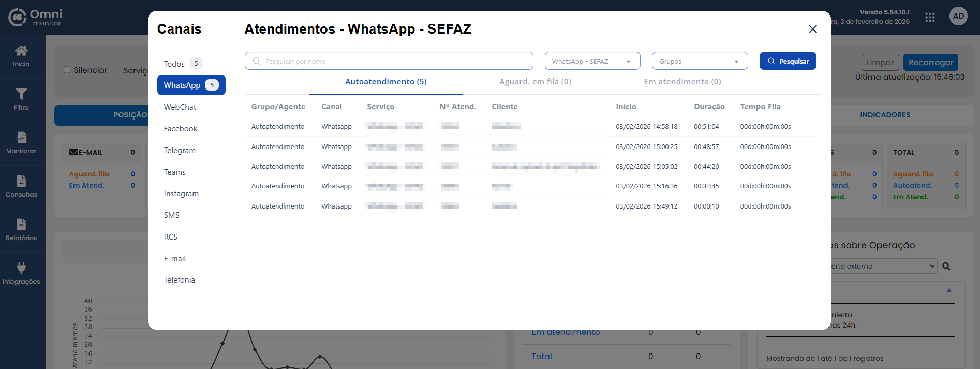
Task: Open the Início home icon in sidebar
Action: click(21, 51)
